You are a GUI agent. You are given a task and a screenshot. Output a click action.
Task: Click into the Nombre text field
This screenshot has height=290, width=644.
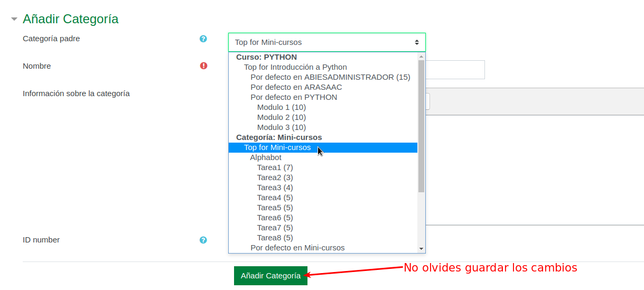455,70
